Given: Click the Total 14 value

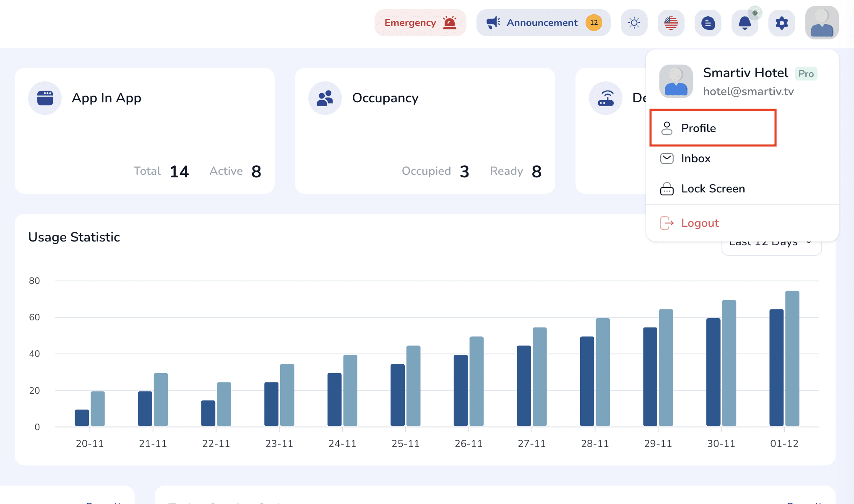Looking at the screenshot, I should [180, 171].
